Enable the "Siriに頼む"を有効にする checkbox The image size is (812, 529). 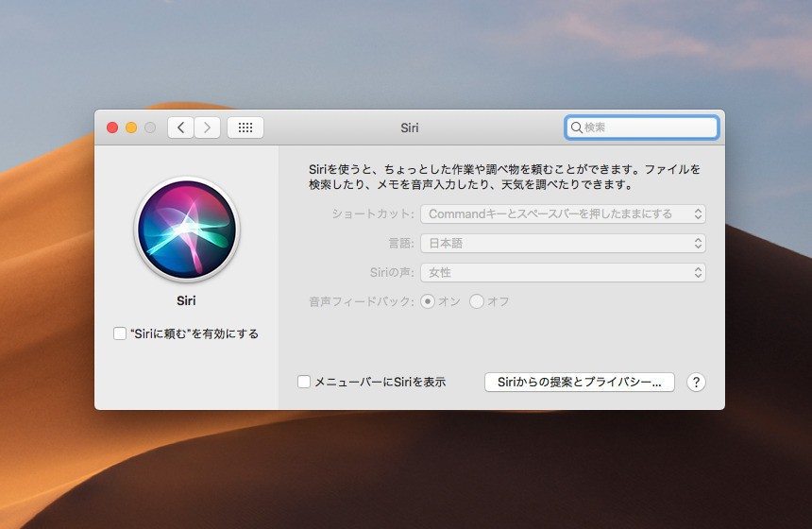[120, 333]
